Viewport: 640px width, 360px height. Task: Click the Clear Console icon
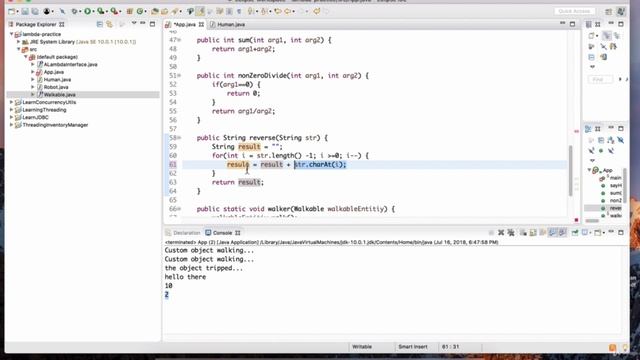pyautogui.click(x=523, y=233)
